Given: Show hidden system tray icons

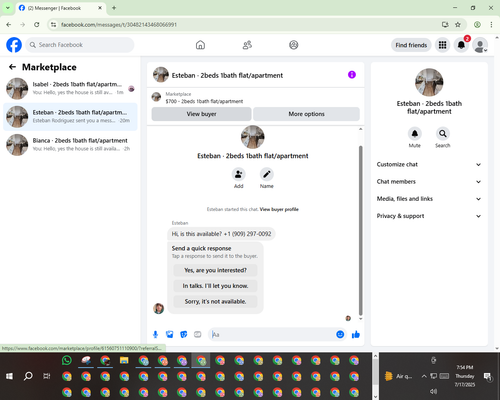Looking at the screenshot, I should click(424, 376).
